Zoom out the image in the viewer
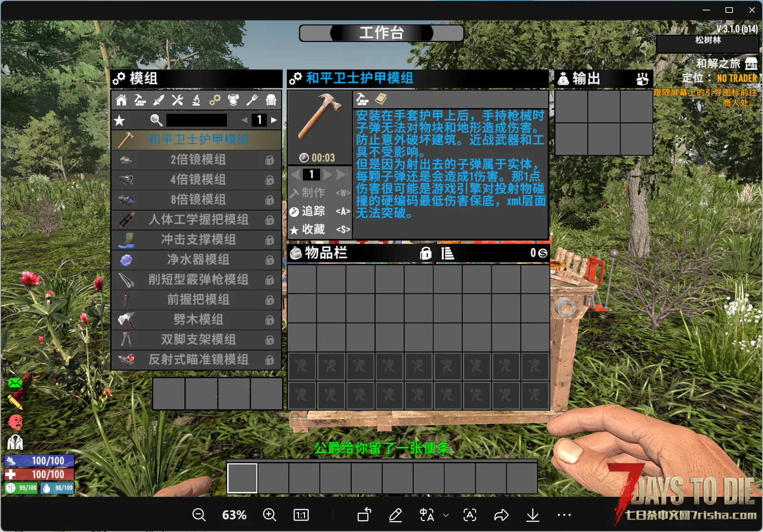This screenshot has height=532, width=763. (199, 515)
